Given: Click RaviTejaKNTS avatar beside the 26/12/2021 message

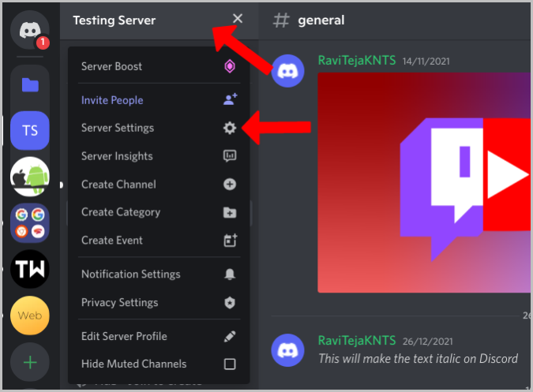Looking at the screenshot, I should (287, 350).
